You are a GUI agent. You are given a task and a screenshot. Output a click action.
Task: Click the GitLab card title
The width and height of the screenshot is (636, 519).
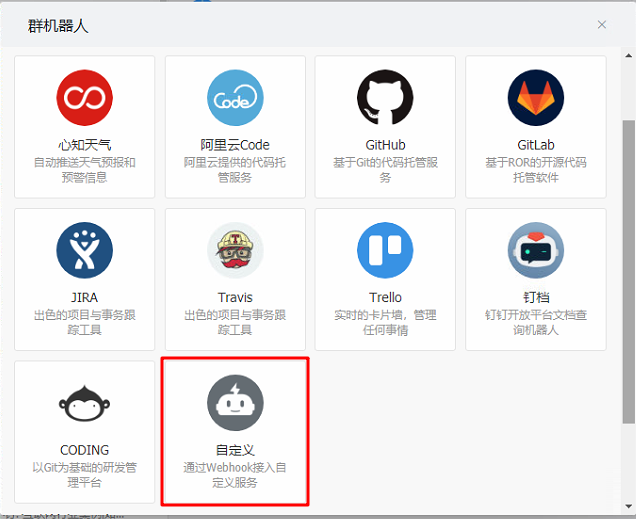click(536, 145)
